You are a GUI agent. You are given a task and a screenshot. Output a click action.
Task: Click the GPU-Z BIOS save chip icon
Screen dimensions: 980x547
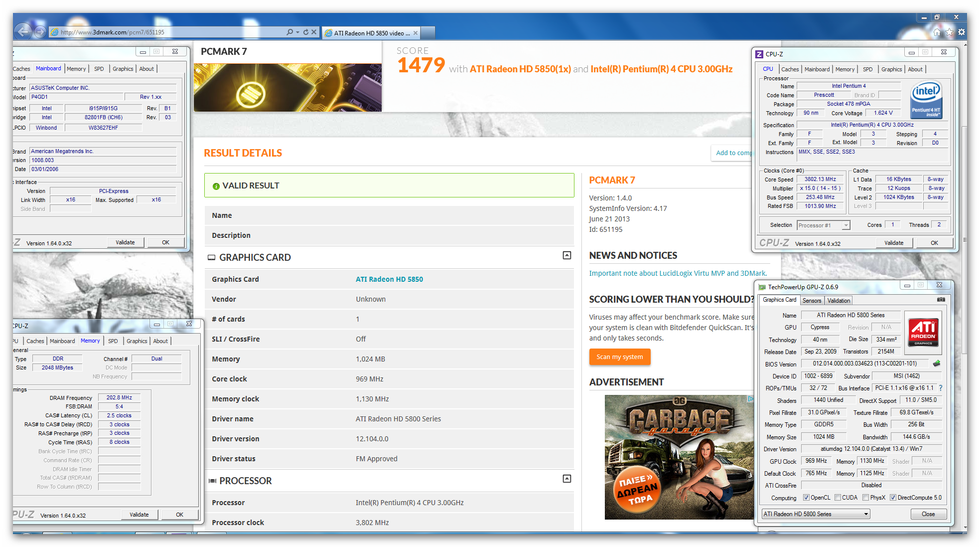937,364
